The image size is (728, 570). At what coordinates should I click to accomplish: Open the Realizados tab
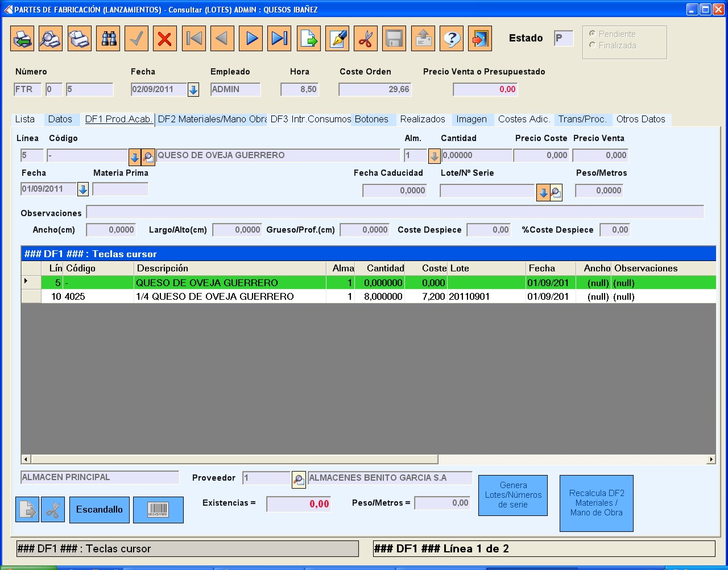tap(423, 119)
